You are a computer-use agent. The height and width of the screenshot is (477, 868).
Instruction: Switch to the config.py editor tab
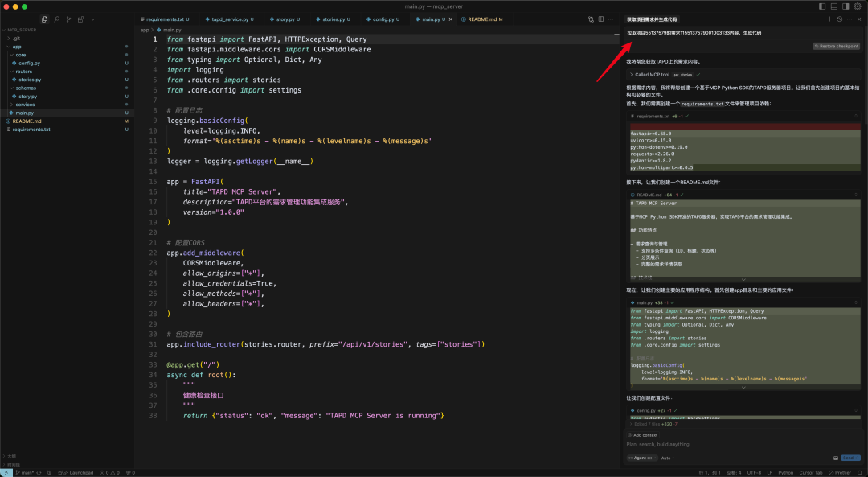point(383,19)
